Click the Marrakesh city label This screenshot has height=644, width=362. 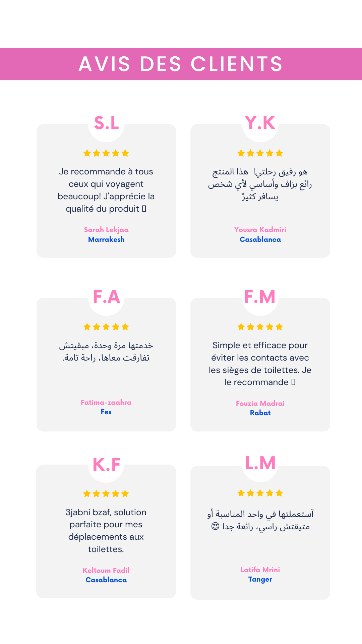coord(106,239)
